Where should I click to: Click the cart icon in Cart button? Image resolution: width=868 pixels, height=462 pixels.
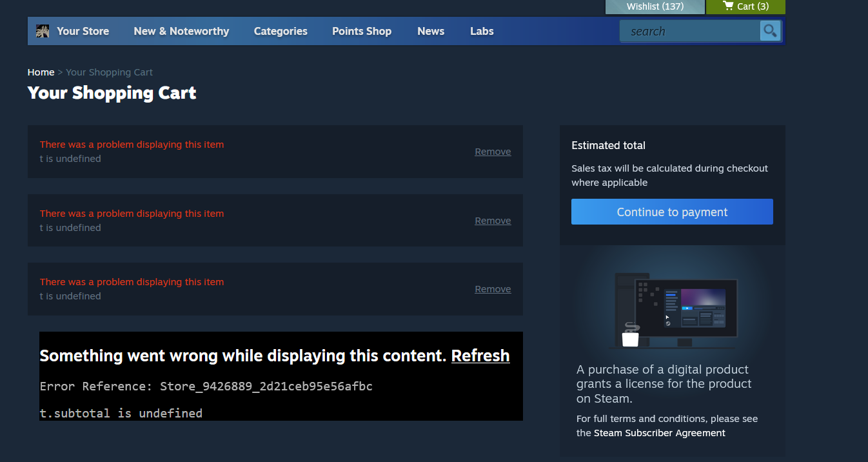[728, 6]
